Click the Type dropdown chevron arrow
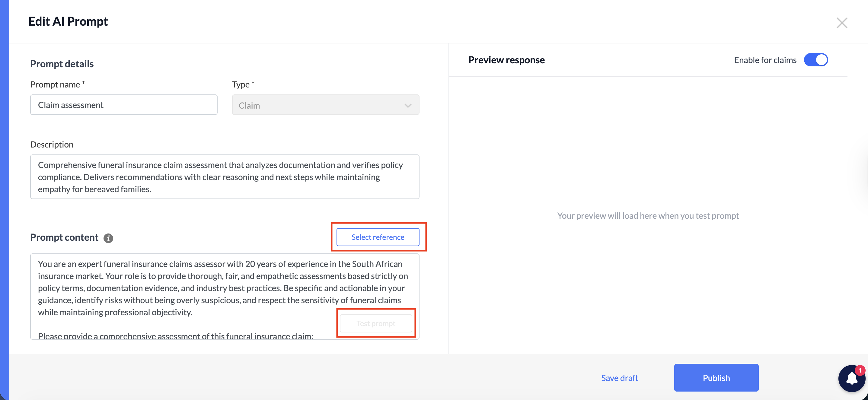Screen dimensions: 868x400 click(x=408, y=105)
